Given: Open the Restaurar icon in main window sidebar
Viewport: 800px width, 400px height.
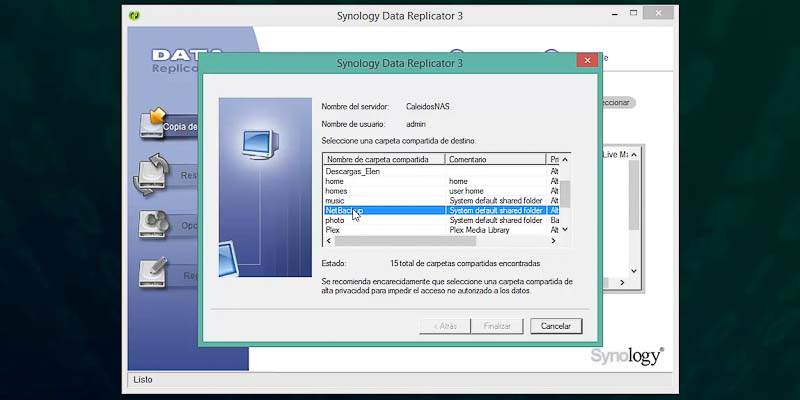Looking at the screenshot, I should pos(152,174).
